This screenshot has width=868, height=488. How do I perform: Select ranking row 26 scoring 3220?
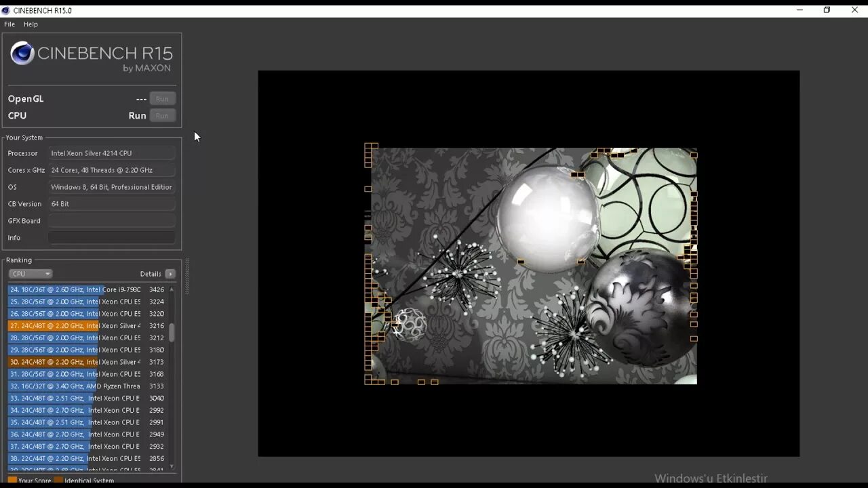(87, 314)
